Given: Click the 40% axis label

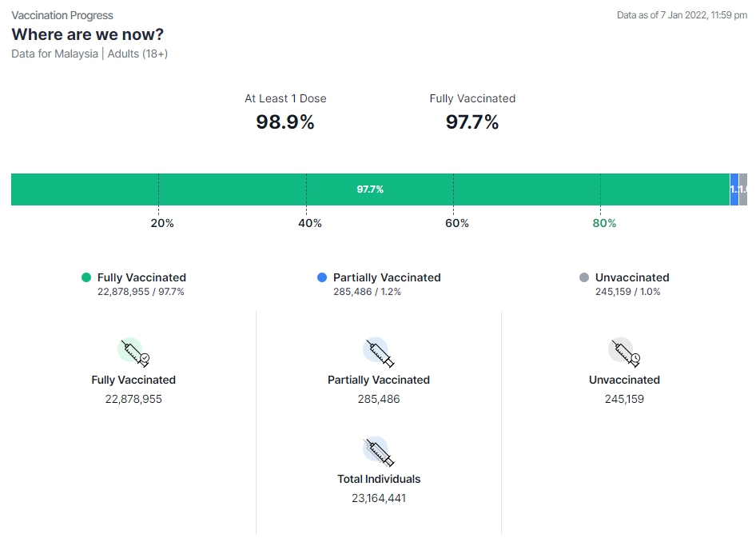Looking at the screenshot, I should pyautogui.click(x=310, y=223).
